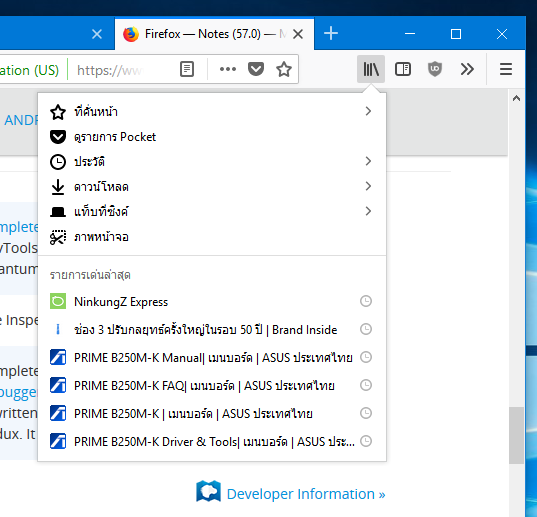Open แท็บที่ซิงค์ synced tabs submenu
The height and width of the screenshot is (517, 537).
pyautogui.click(x=212, y=212)
